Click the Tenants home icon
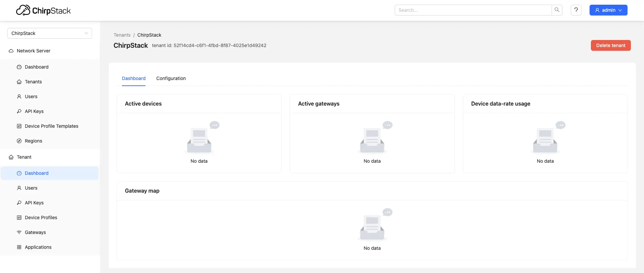 click(x=19, y=82)
